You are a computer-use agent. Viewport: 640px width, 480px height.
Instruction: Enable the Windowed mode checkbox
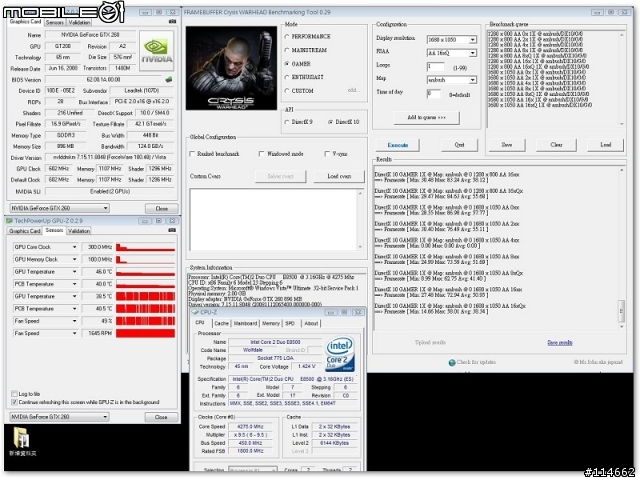click(x=262, y=154)
